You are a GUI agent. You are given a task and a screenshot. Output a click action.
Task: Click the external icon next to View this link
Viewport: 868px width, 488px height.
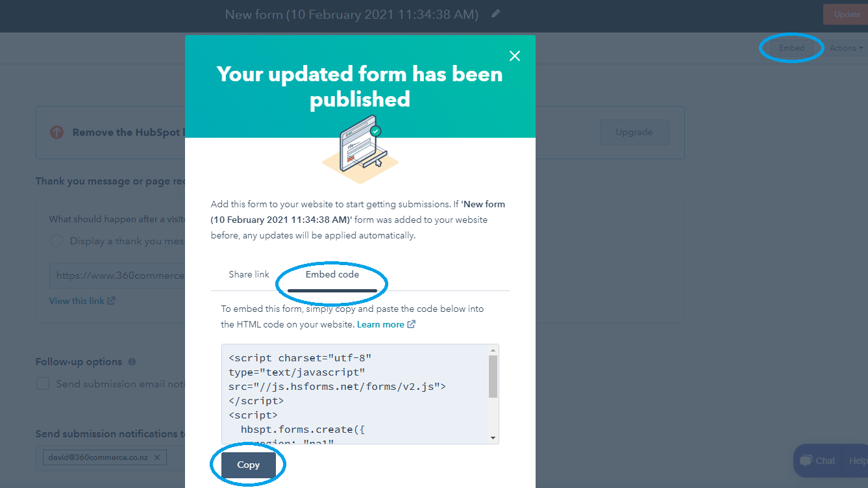[x=112, y=301]
